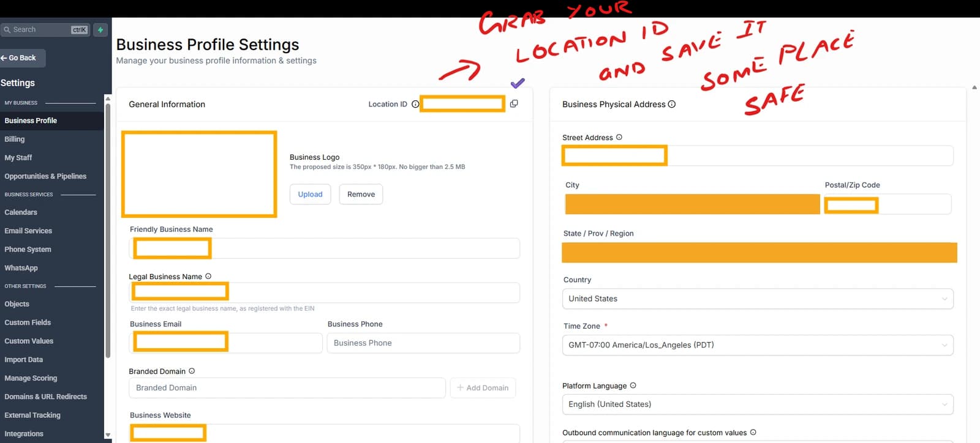Click the info icon for Outbound communication language
Viewport: 980px width, 443px height.
pyautogui.click(x=753, y=432)
